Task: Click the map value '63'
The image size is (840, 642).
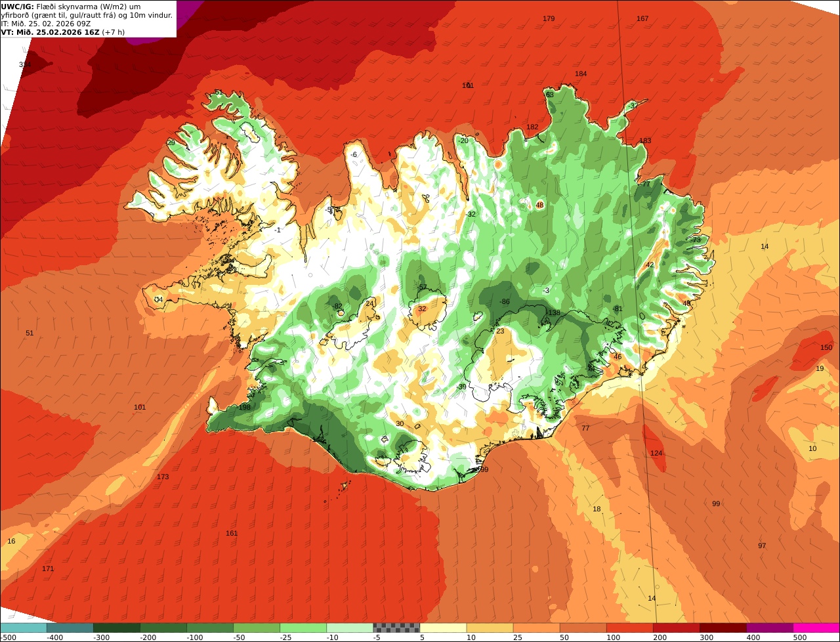Action: pos(550,95)
